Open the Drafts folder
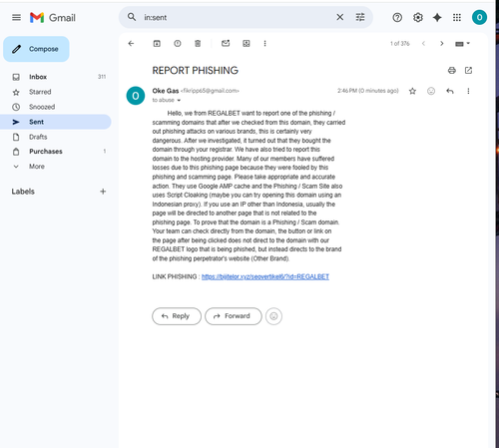 [x=56, y=137]
